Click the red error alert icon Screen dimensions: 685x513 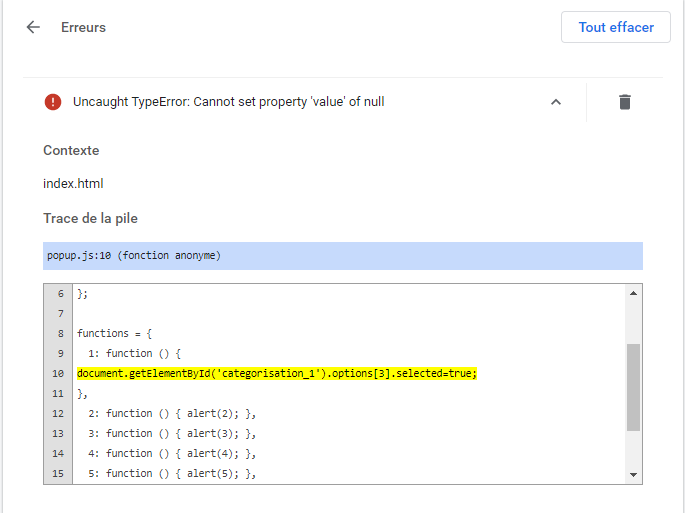coord(53,102)
